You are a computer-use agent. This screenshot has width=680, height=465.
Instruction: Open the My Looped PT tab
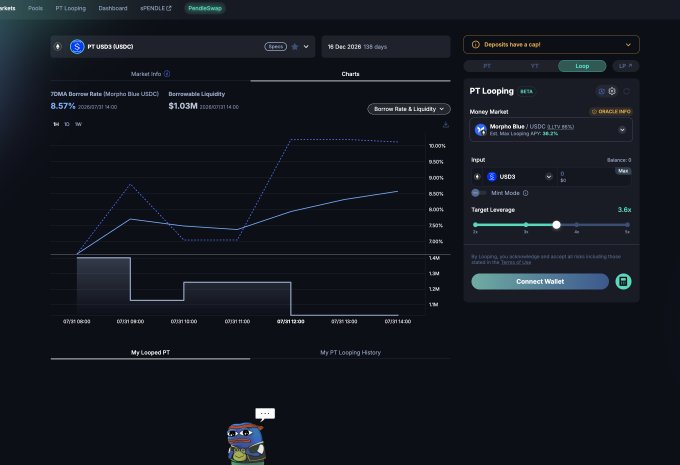[150, 352]
